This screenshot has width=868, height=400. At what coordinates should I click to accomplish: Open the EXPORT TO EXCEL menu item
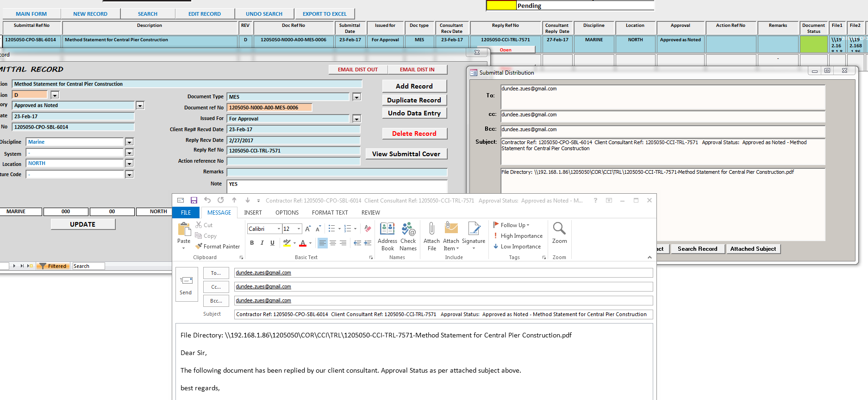(x=325, y=14)
